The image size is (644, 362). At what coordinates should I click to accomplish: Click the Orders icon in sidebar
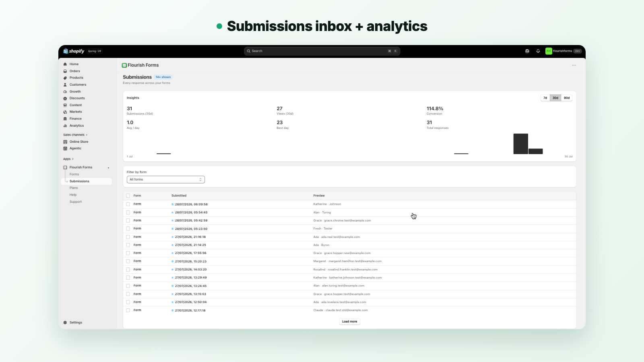tap(65, 71)
